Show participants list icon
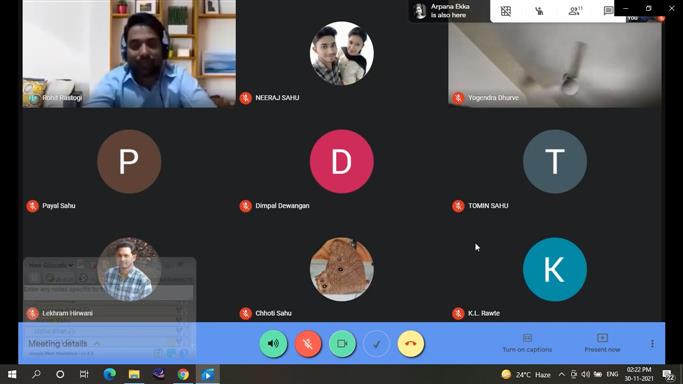 point(575,11)
